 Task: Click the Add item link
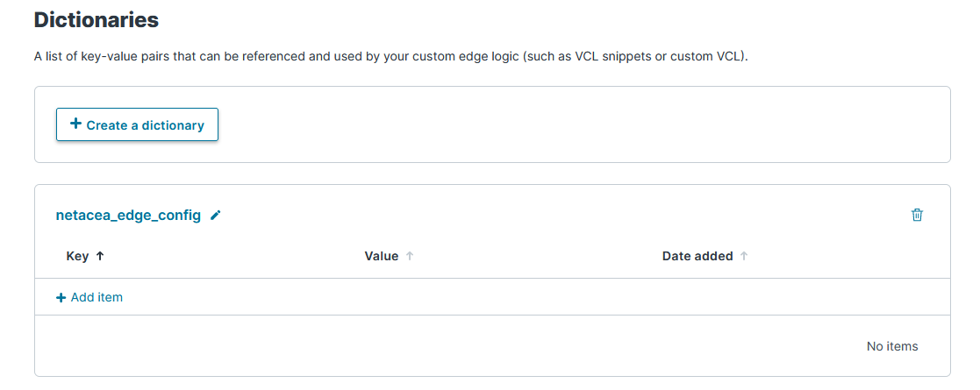coord(97,298)
